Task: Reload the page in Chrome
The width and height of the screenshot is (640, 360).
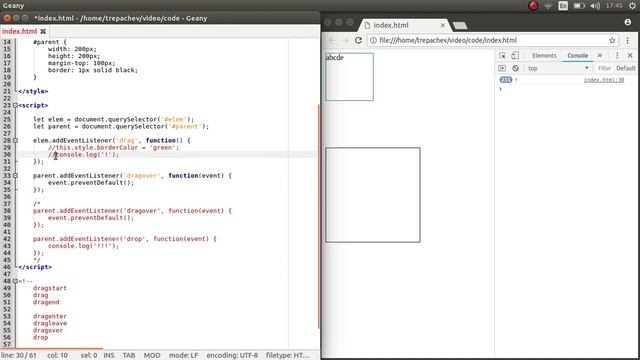Action: click(x=358, y=40)
